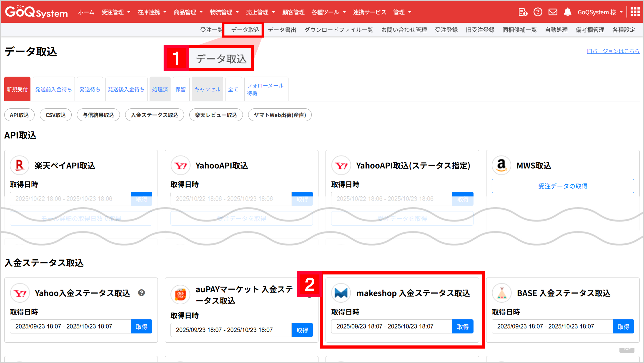644x363 pixels.
Task: Click the Amazon logo on MWS取込 card
Action: (x=501, y=165)
